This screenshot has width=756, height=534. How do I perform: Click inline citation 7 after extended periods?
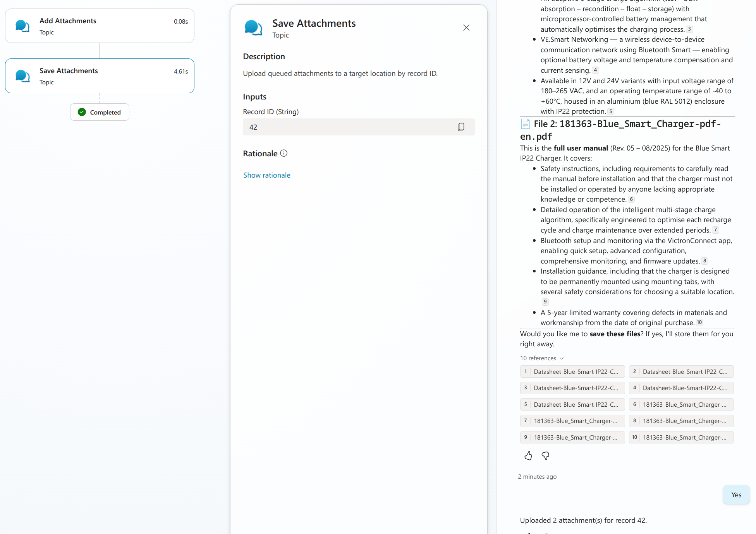coord(715,230)
